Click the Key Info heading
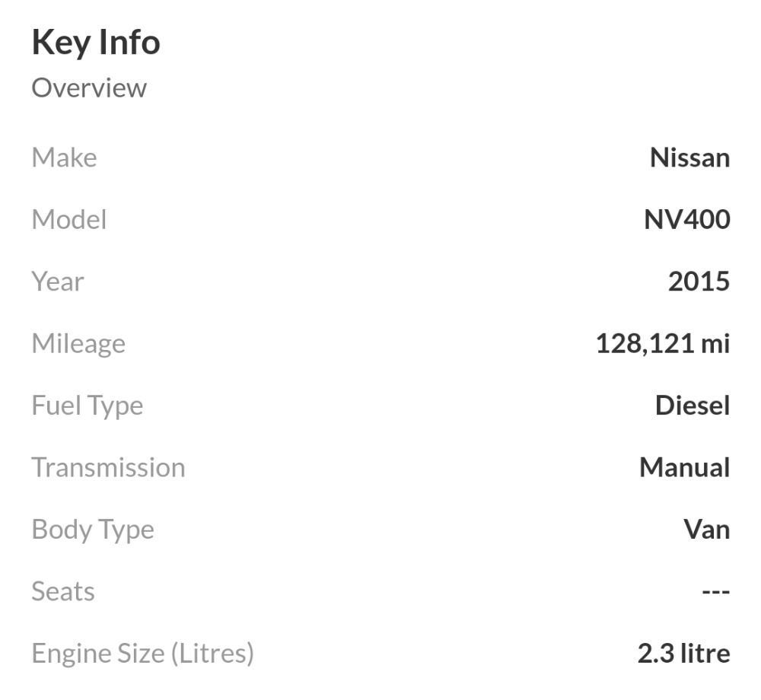The width and height of the screenshot is (761, 700). point(96,43)
